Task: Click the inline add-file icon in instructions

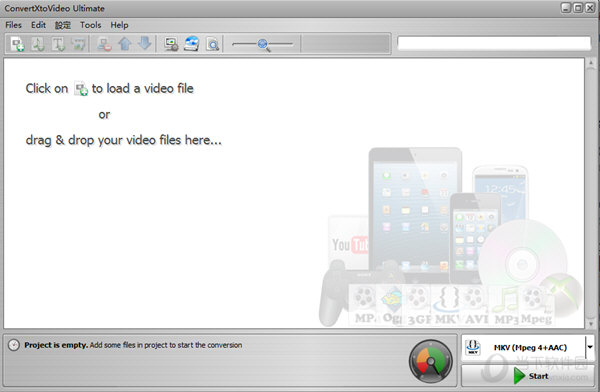Action: pyautogui.click(x=81, y=89)
